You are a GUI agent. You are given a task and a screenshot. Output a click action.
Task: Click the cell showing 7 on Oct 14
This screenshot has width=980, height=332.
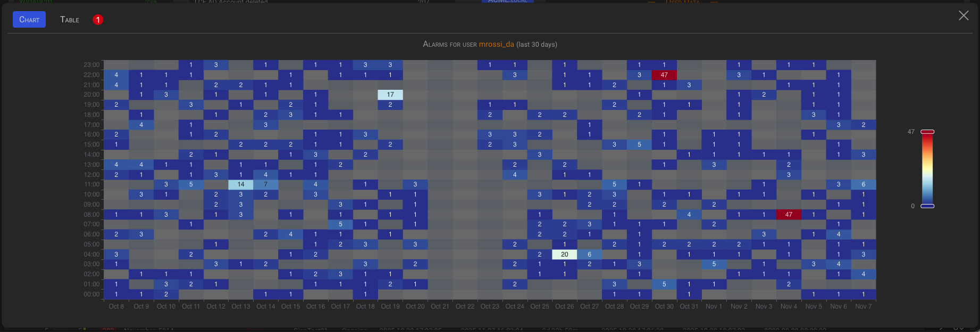point(266,184)
